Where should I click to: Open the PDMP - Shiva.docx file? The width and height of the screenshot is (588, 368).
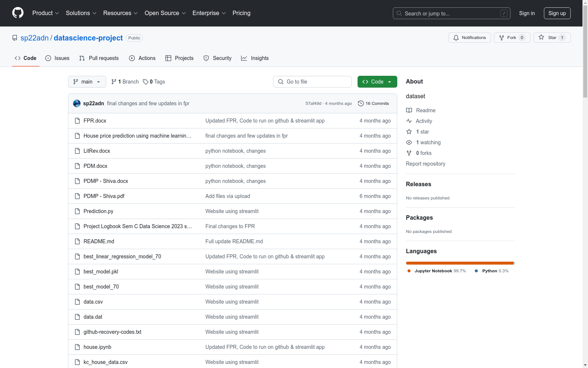pos(106,181)
